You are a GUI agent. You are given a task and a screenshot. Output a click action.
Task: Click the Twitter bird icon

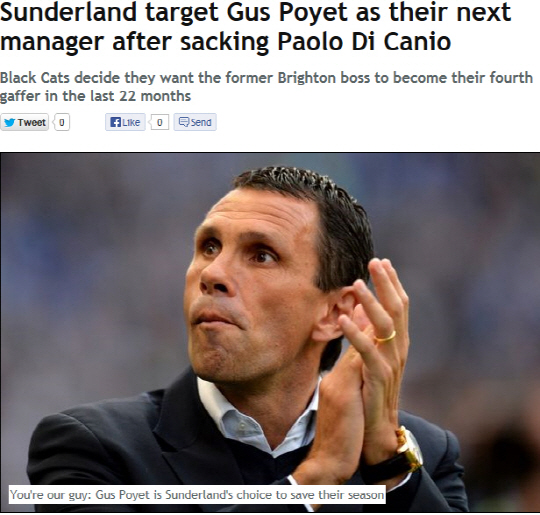click(x=9, y=122)
